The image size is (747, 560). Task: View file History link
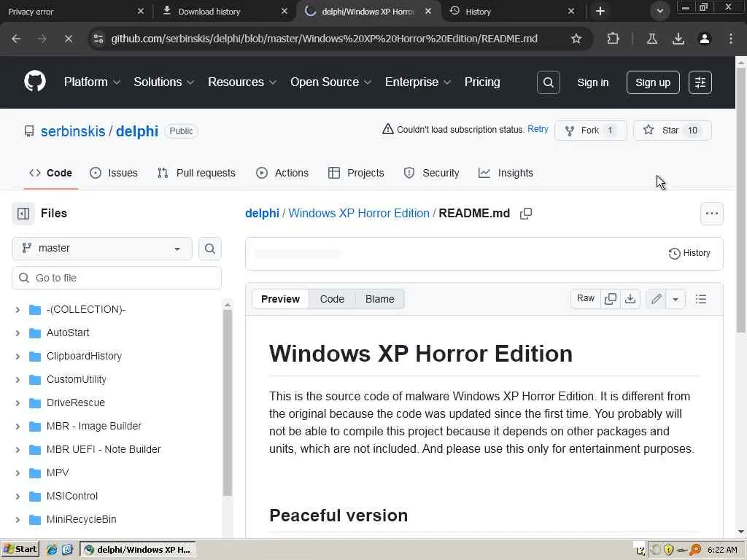[689, 253]
